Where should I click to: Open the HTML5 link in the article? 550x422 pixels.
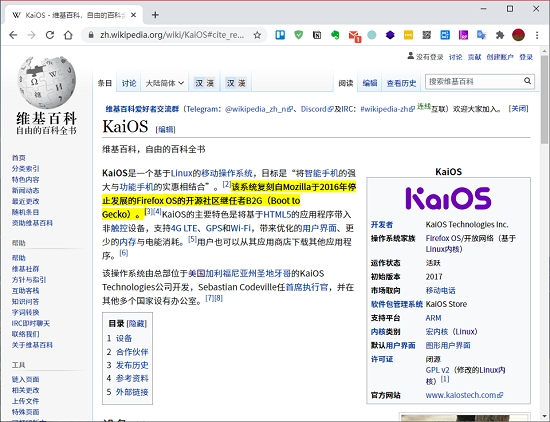(x=277, y=214)
